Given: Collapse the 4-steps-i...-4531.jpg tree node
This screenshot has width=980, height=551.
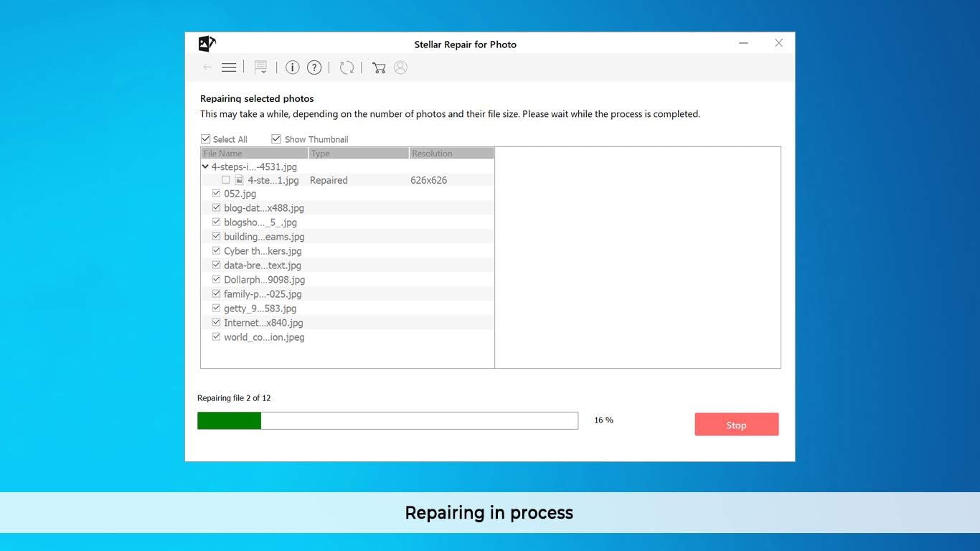Looking at the screenshot, I should pyautogui.click(x=205, y=166).
